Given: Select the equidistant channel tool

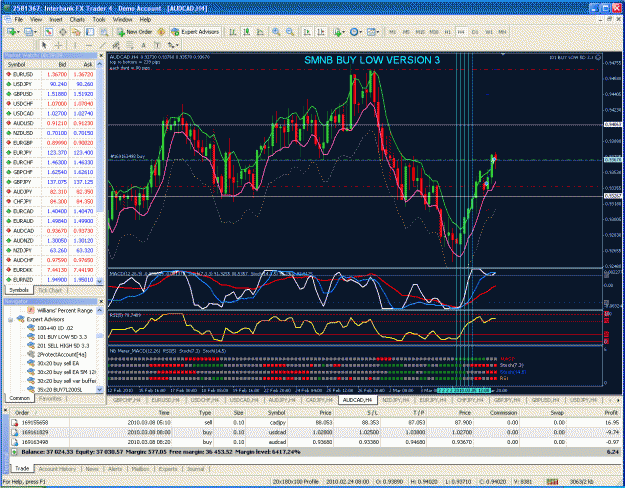Looking at the screenshot, I should [116, 45].
